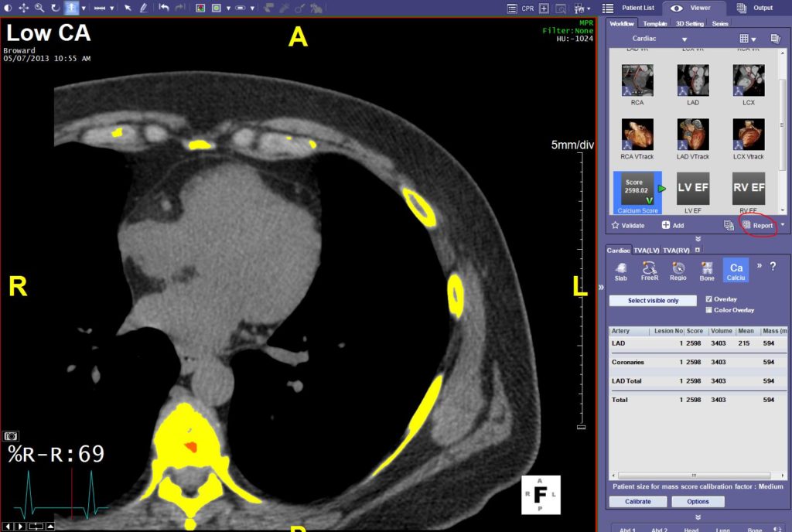Switch to the Template tab
This screenshot has height=532, width=792.
[654, 23]
